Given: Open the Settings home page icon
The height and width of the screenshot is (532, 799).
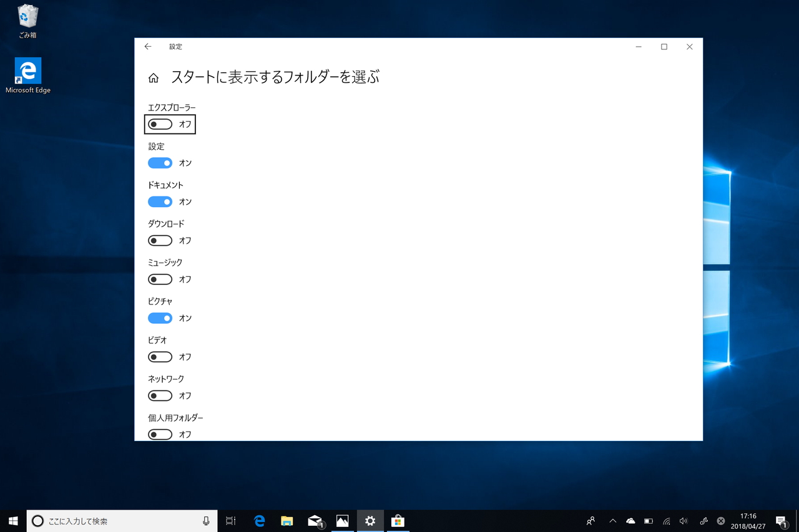Looking at the screenshot, I should 154,77.
